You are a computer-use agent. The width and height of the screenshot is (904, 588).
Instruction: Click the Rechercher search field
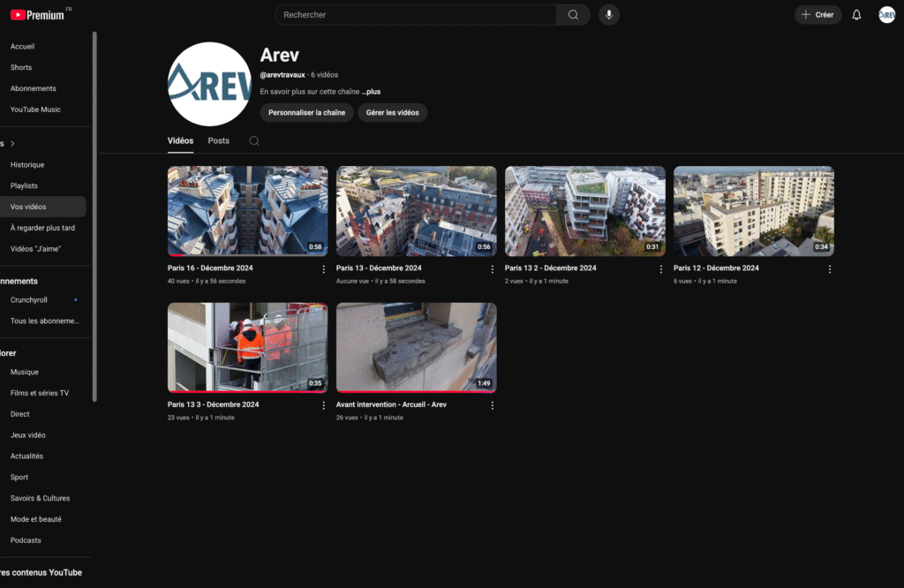pos(415,15)
